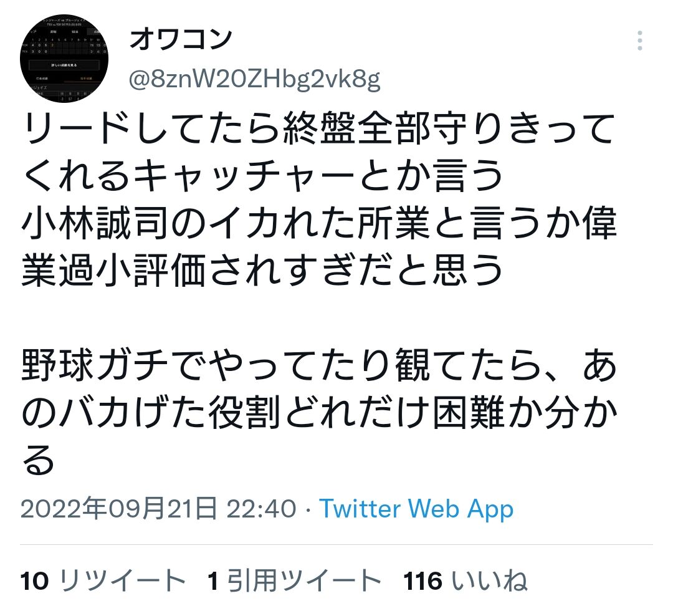This screenshot has height=616, width=673.
Task: Click the 22:40 time in the timestamp
Action: [261, 508]
